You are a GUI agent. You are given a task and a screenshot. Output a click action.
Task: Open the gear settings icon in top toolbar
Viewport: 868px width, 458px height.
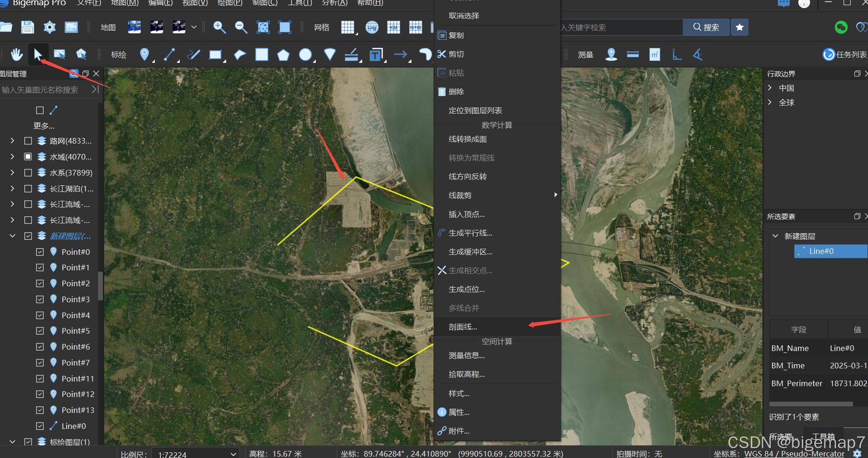pyautogui.click(x=49, y=27)
